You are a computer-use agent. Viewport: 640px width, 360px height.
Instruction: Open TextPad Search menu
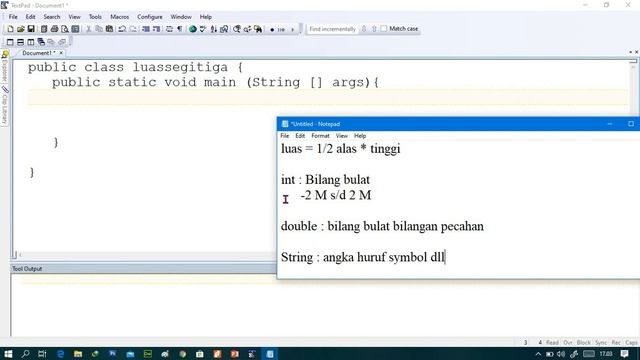(x=52, y=17)
